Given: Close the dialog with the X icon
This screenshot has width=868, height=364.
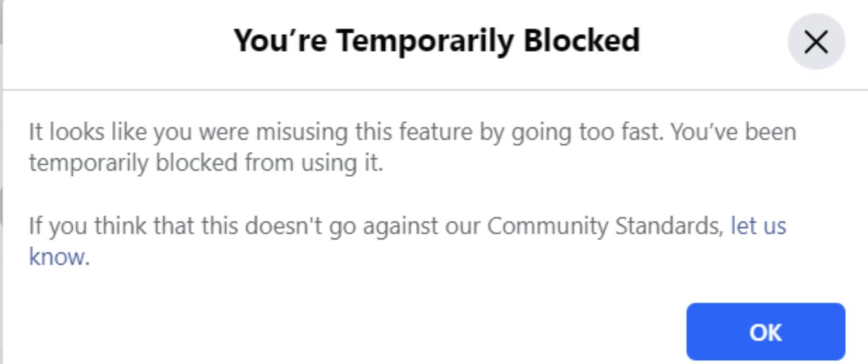Looking at the screenshot, I should (x=816, y=42).
